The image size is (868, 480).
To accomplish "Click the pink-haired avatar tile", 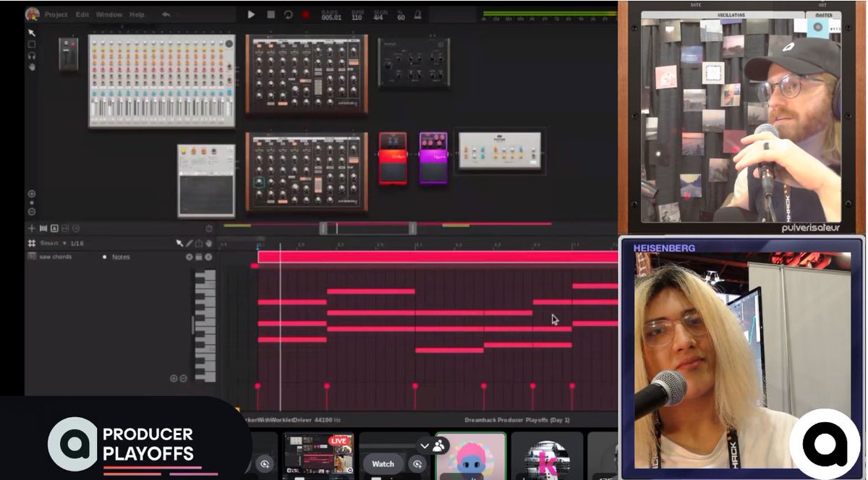I will click(x=471, y=456).
